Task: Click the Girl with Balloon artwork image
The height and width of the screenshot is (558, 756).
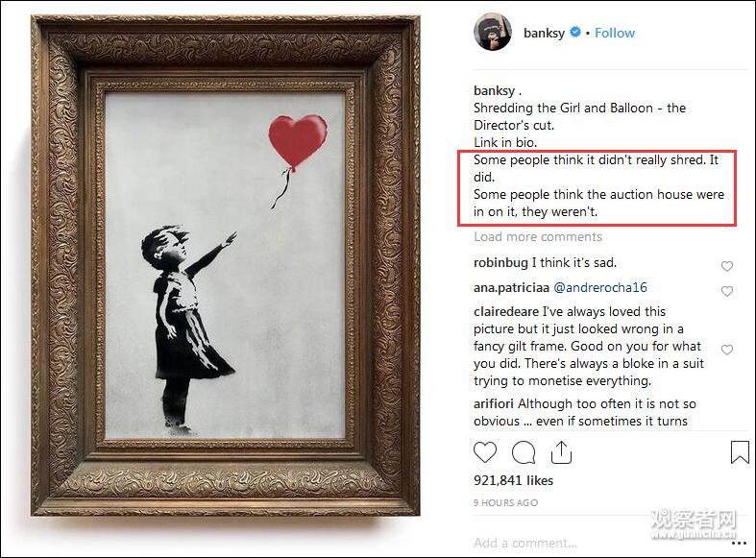Action: coord(225,264)
